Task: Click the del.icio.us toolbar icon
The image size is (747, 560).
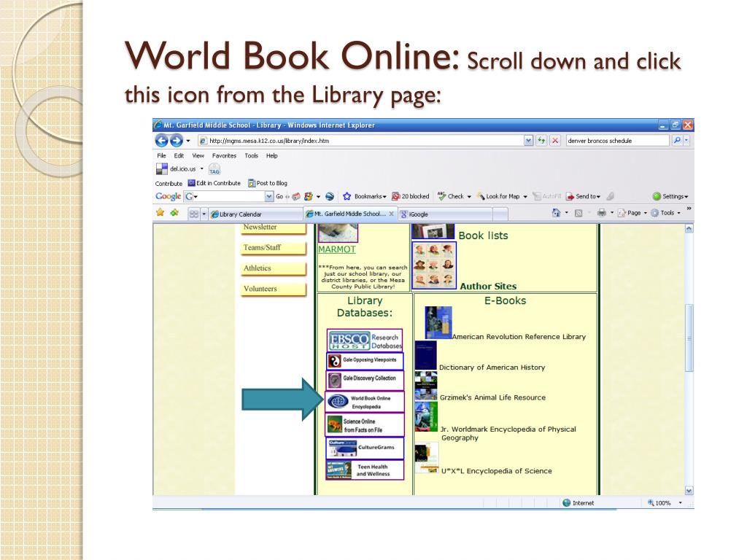Action: click(162, 168)
